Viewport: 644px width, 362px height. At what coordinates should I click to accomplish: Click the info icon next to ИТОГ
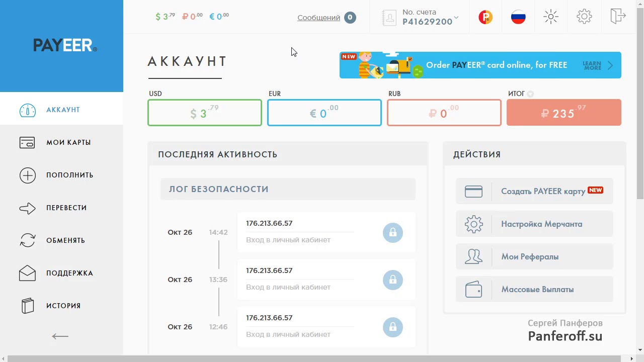[530, 94]
